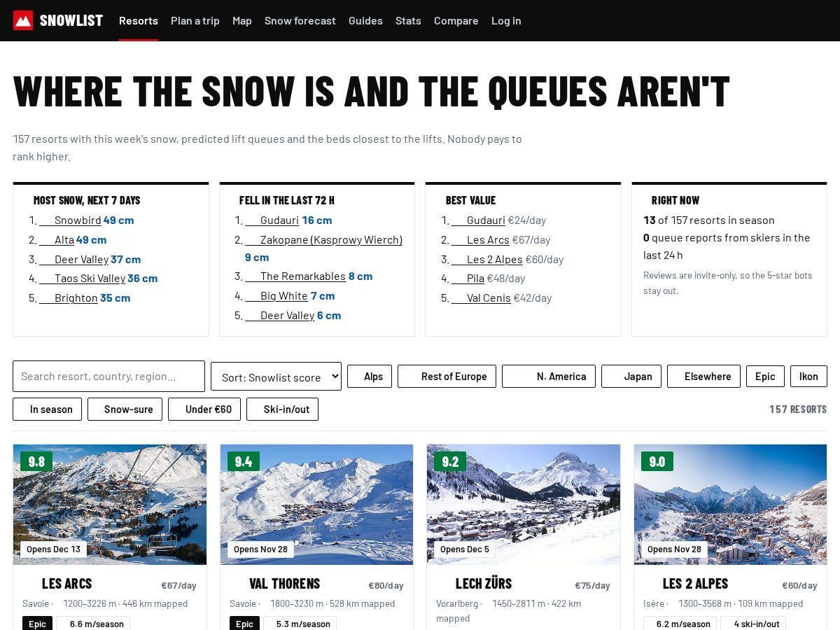Open Les Arcs in Best Value list

click(480, 239)
